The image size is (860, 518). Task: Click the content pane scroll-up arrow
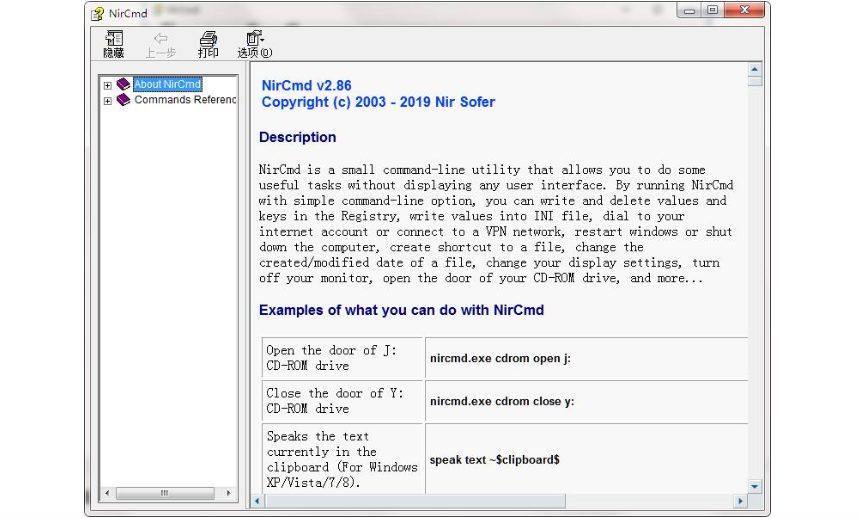755,69
